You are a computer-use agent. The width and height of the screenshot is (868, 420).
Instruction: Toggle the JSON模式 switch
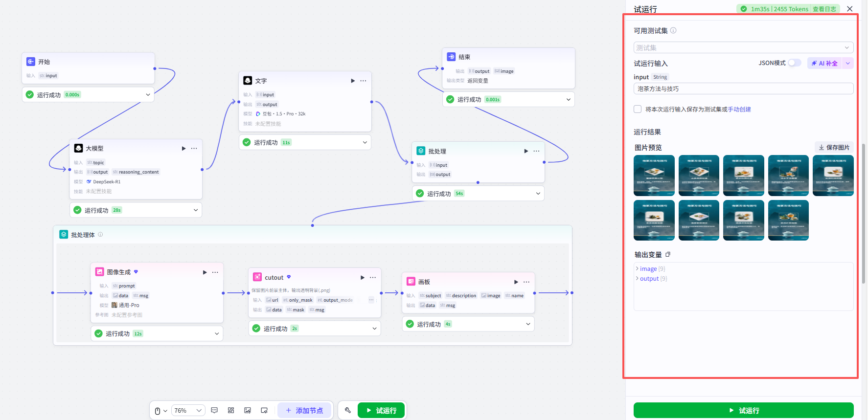click(794, 63)
